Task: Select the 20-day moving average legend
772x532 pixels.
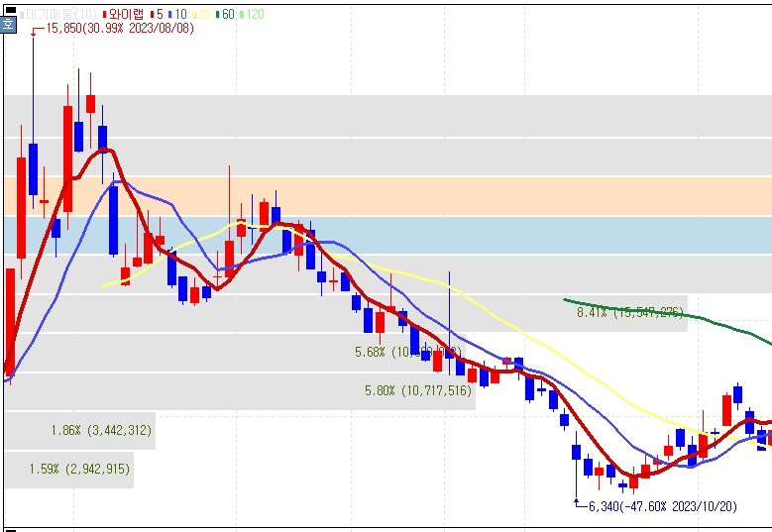Action: coord(202,14)
